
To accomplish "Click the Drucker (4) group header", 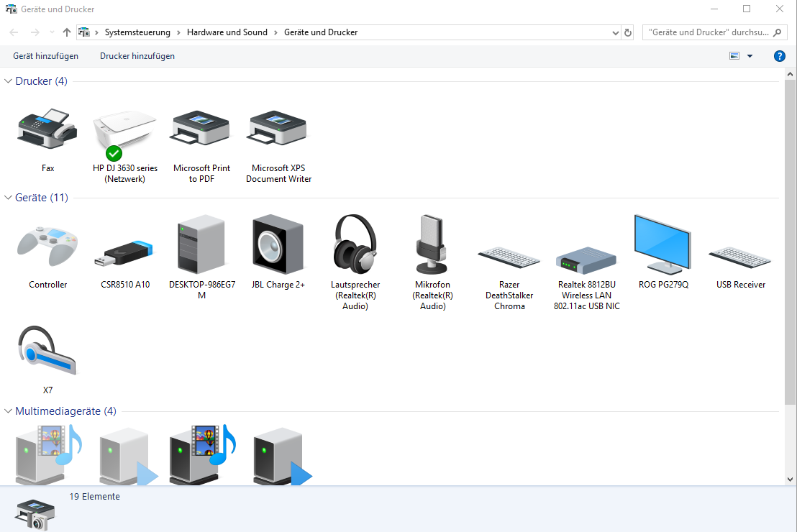I will [41, 81].
